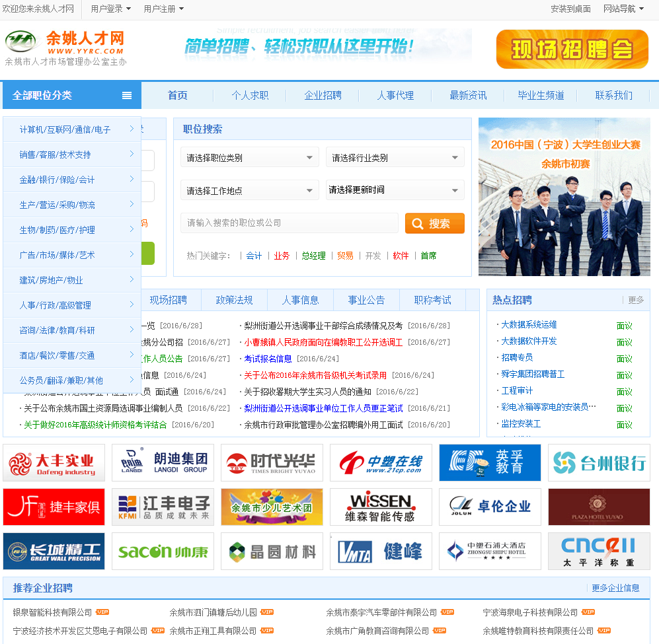Expand the 计算机/互联网/通信/电子 category
Viewport: 659px width, 644px height.
(x=72, y=129)
